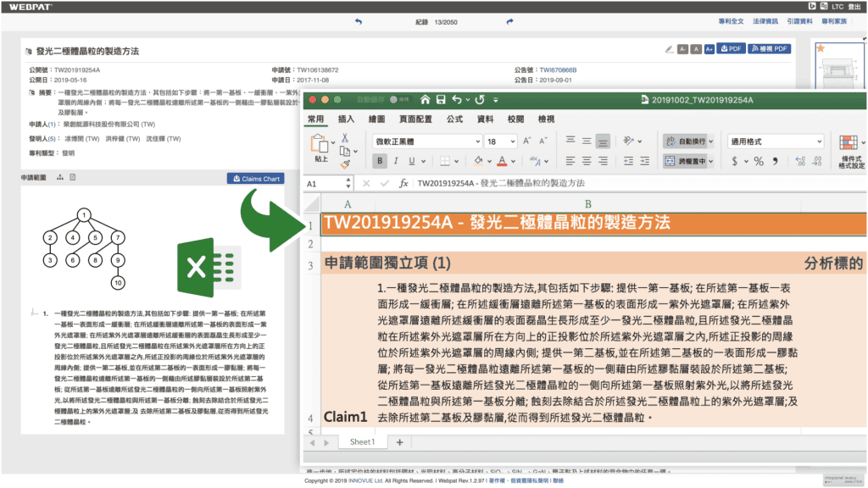Image resolution: width=868 pixels, height=488 pixels.
Task: Click the Excel Save disk icon
Action: [440, 99]
